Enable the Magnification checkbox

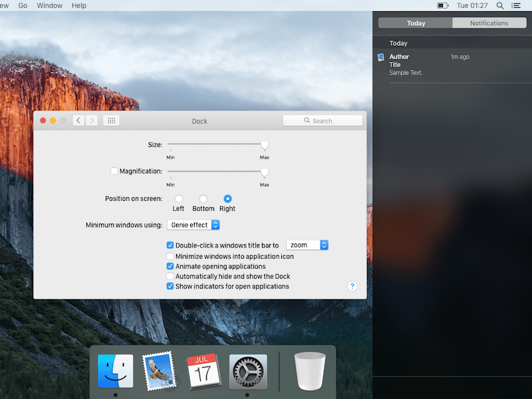[x=114, y=171]
